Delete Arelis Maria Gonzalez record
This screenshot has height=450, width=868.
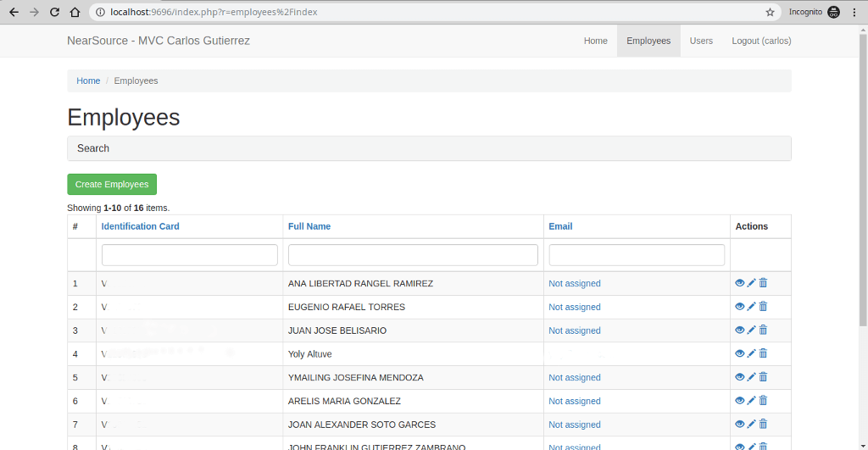[x=763, y=400]
